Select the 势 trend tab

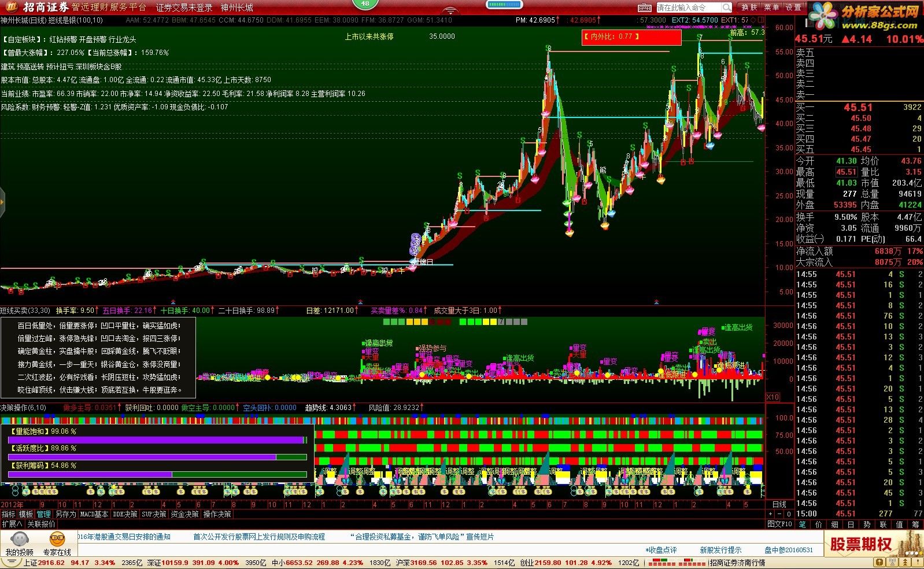867,524
